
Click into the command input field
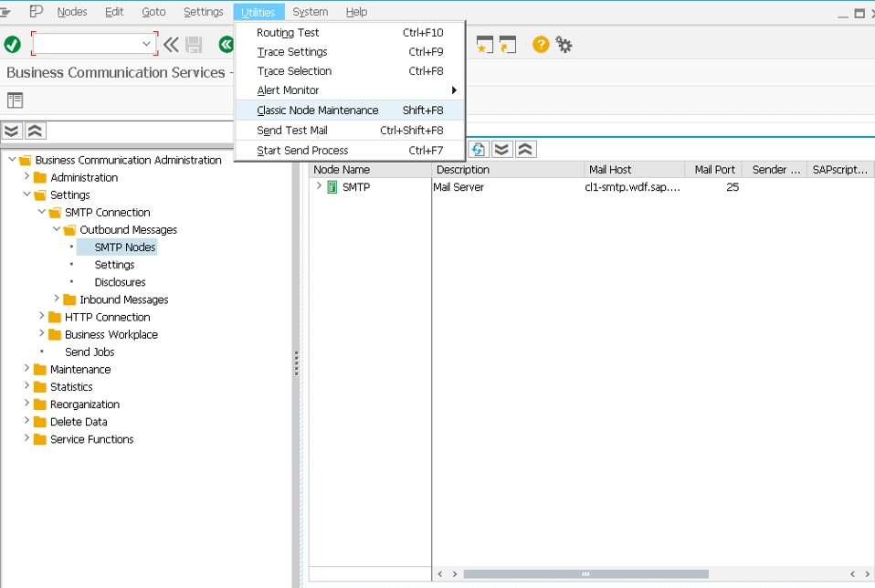click(87, 44)
